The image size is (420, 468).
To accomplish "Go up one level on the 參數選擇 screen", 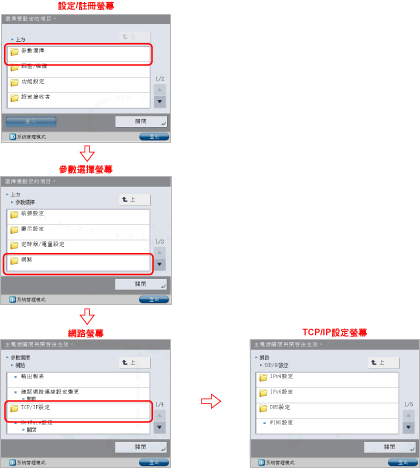I will [135, 200].
